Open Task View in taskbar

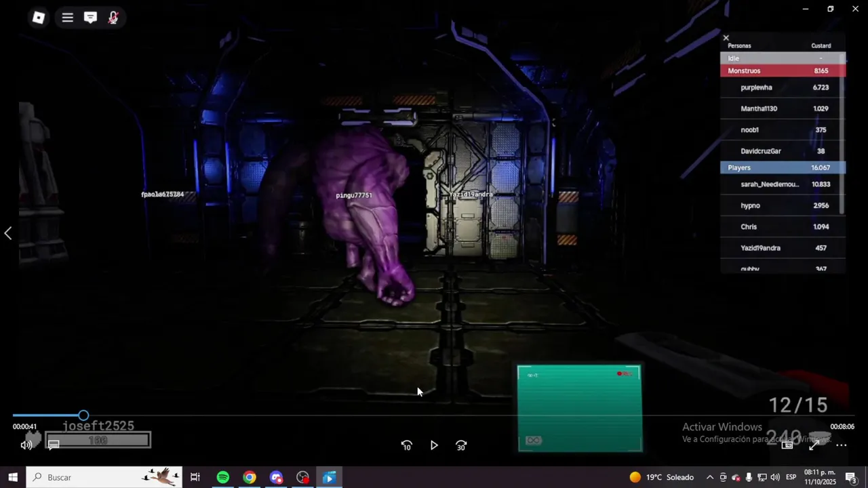[195, 477]
